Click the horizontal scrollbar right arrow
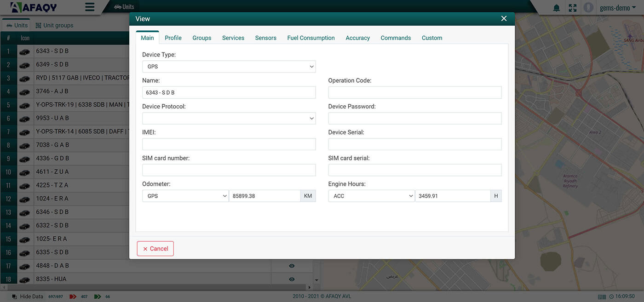Image resolution: width=644 pixels, height=302 pixels. click(310, 287)
